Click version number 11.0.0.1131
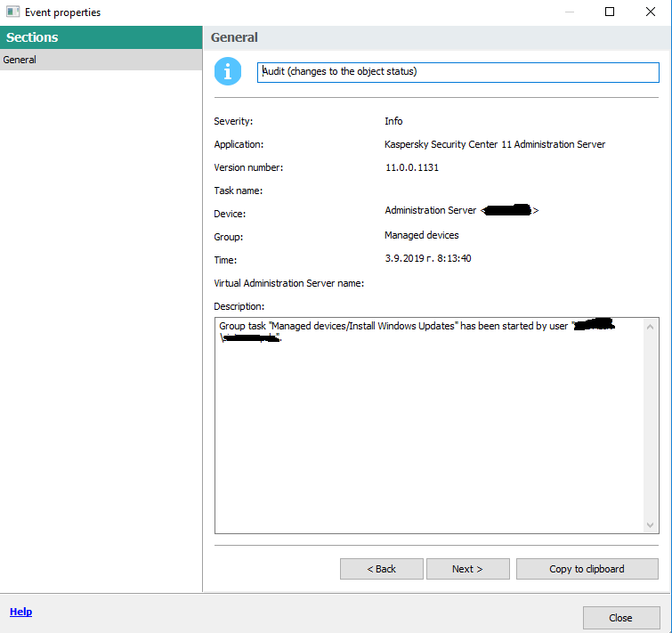 tap(412, 167)
